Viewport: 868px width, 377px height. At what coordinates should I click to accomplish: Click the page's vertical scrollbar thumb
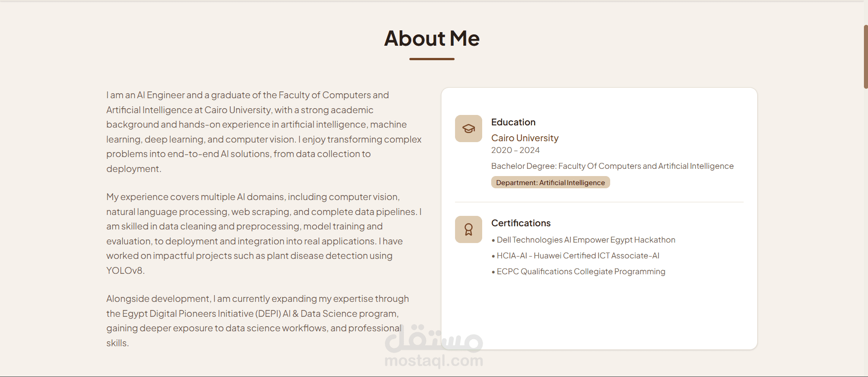[865, 57]
